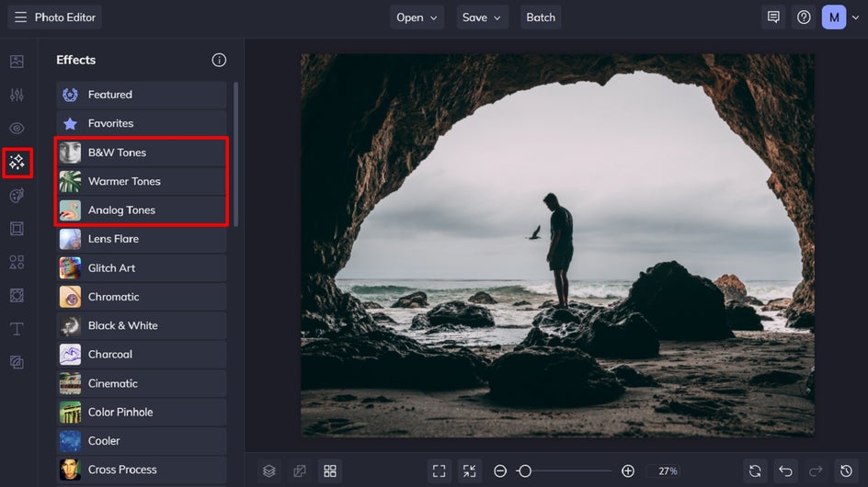Open the Cross Process effects

pos(142,470)
